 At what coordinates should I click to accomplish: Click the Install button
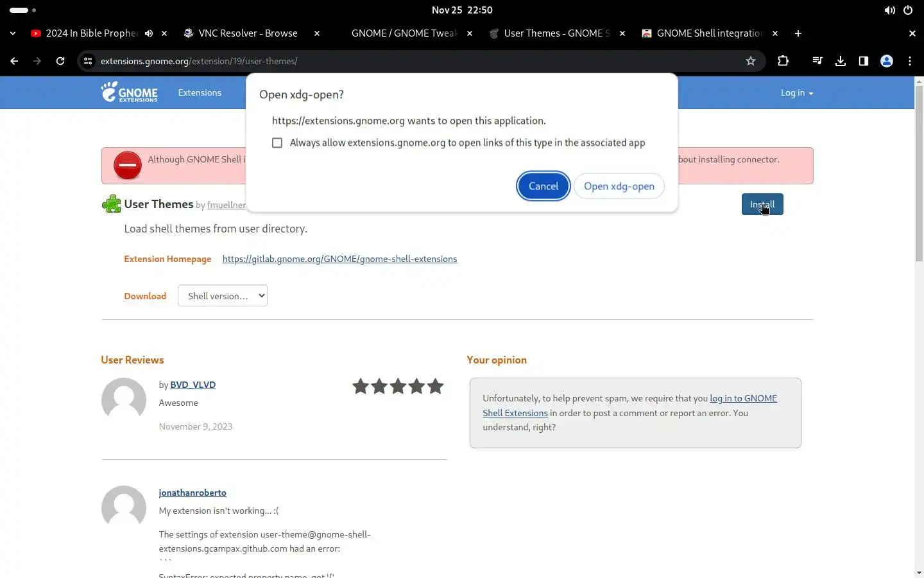point(762,204)
